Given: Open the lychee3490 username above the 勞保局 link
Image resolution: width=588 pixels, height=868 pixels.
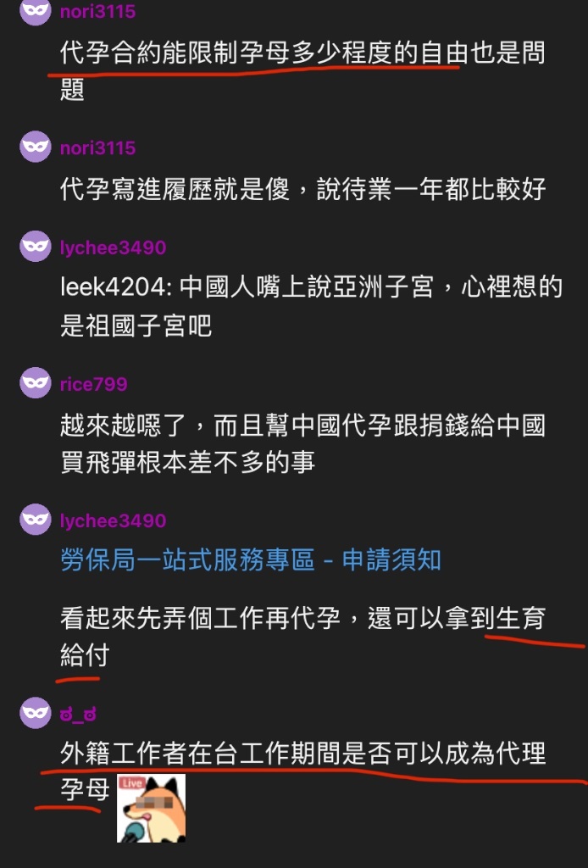Looking at the screenshot, I should [113, 520].
